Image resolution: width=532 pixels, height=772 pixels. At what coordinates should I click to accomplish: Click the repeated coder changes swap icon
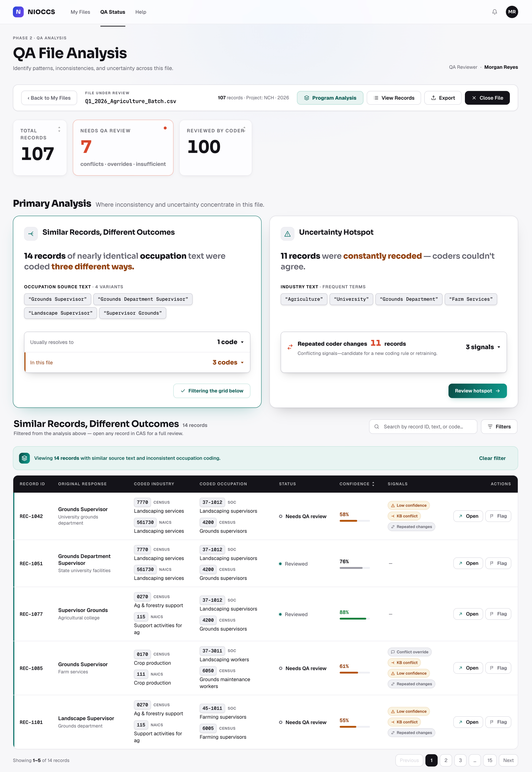pos(290,347)
